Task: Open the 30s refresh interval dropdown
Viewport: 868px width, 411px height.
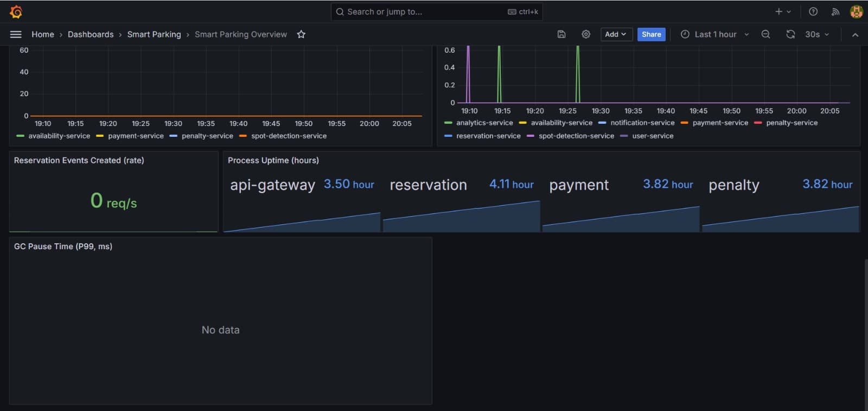Action: coord(817,34)
